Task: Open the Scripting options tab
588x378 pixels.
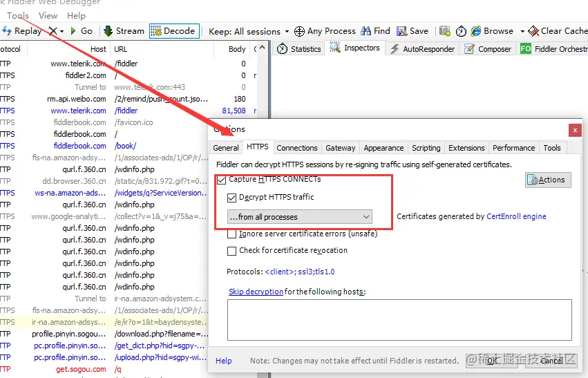Action: (426, 148)
